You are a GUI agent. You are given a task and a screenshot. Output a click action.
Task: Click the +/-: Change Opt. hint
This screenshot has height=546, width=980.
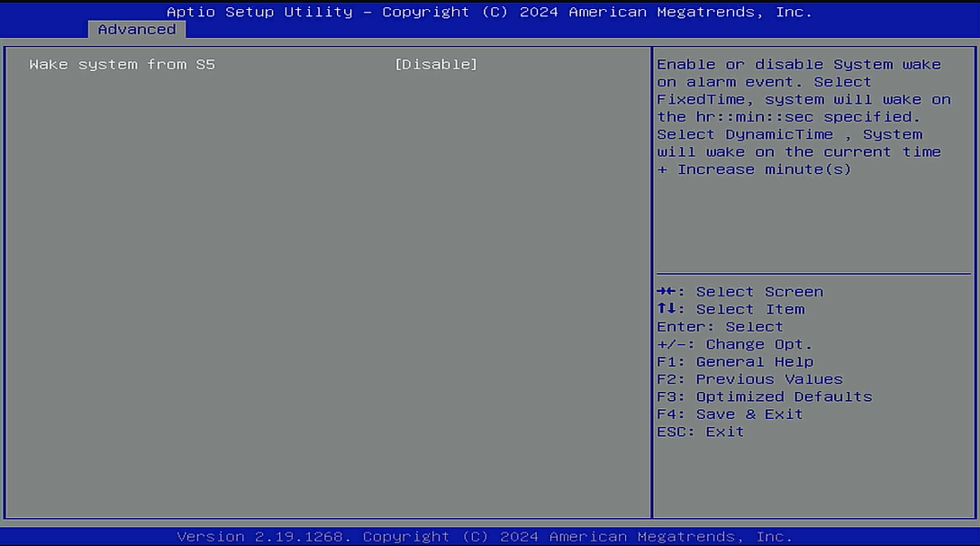734,344
